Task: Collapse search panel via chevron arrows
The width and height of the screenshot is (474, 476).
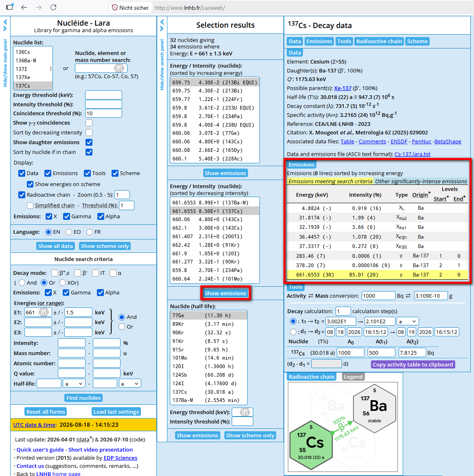Action: (x=162, y=25)
